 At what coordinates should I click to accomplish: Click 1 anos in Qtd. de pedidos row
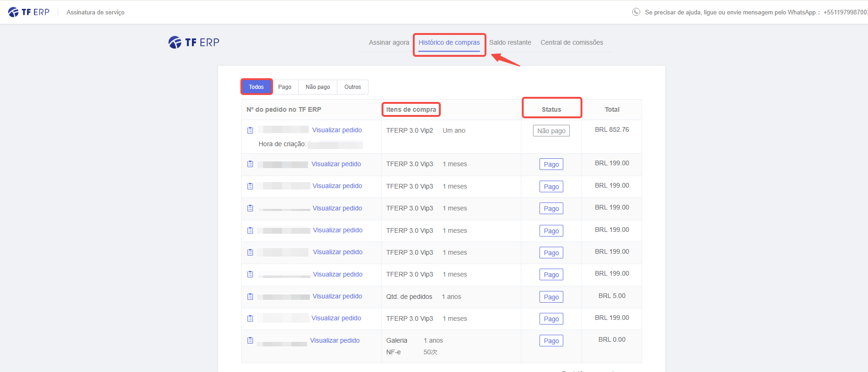[x=451, y=297]
